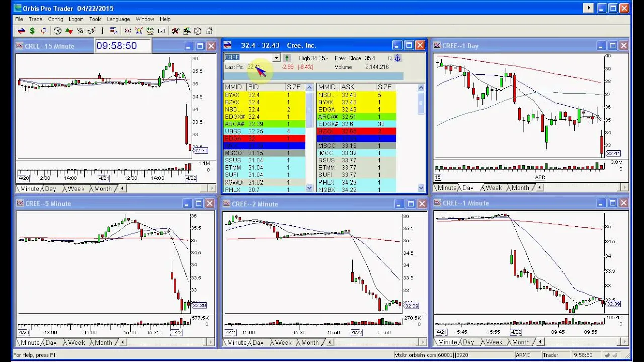Open the Tools menu
This screenshot has height=362, width=644.
pyautogui.click(x=95, y=19)
